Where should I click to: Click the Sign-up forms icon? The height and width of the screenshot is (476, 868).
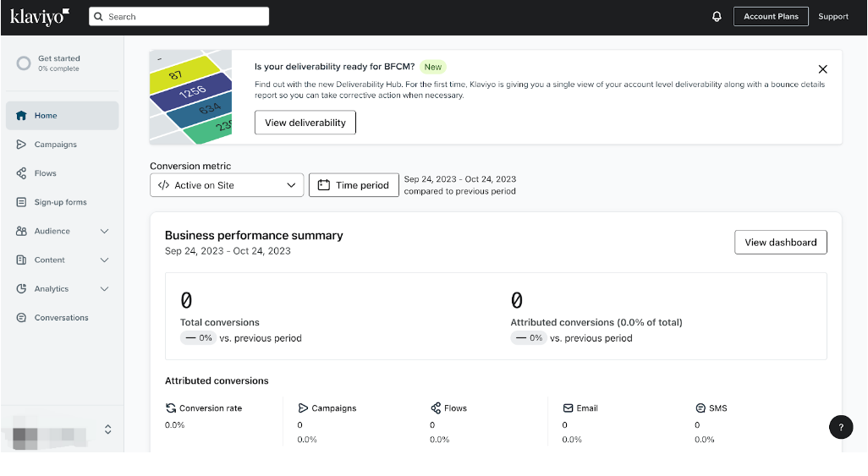pyautogui.click(x=21, y=202)
